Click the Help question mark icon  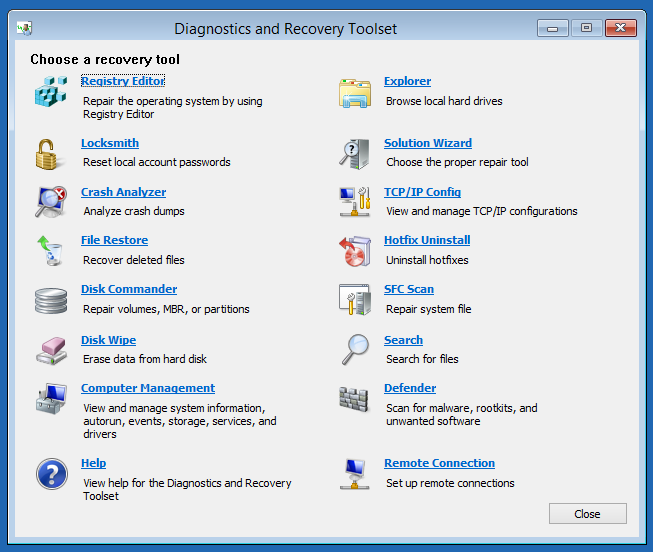52,474
